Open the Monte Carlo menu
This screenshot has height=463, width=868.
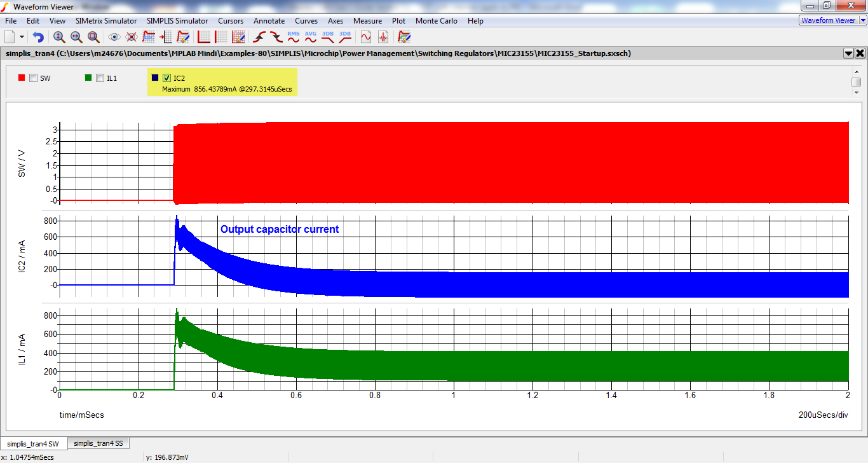tap(437, 21)
